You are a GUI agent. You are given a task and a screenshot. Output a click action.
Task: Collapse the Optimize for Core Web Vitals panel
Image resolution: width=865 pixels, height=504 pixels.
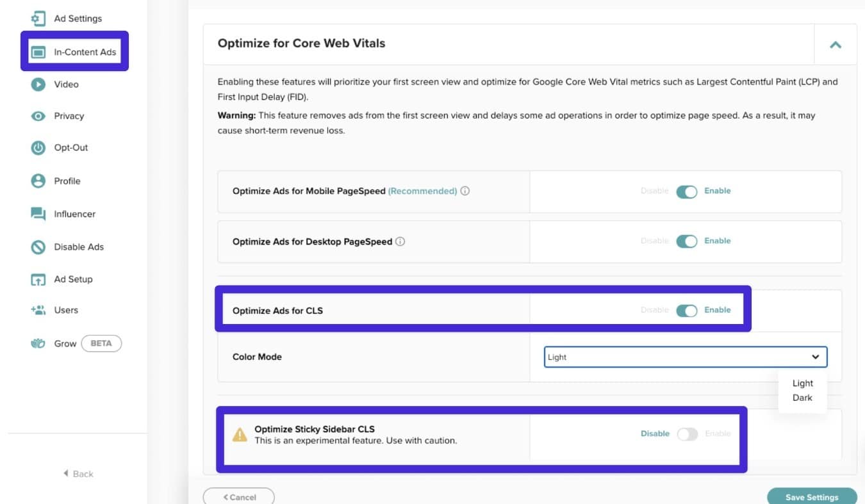click(x=835, y=45)
